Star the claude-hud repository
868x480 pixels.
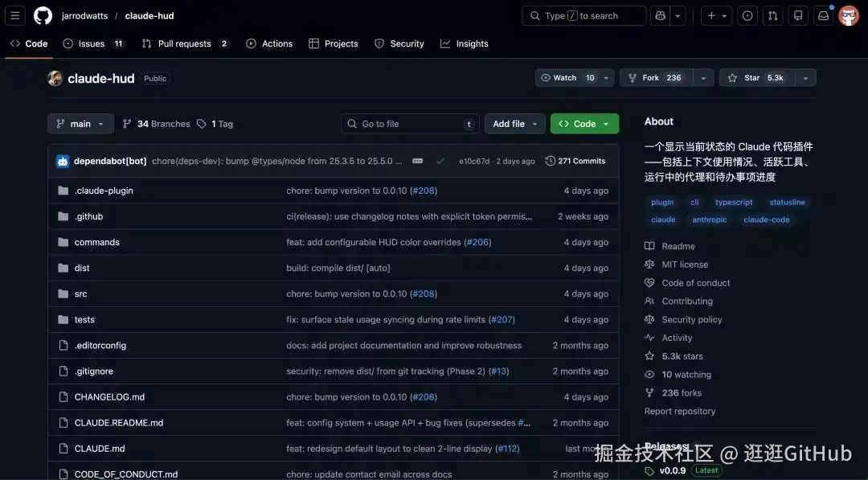757,78
